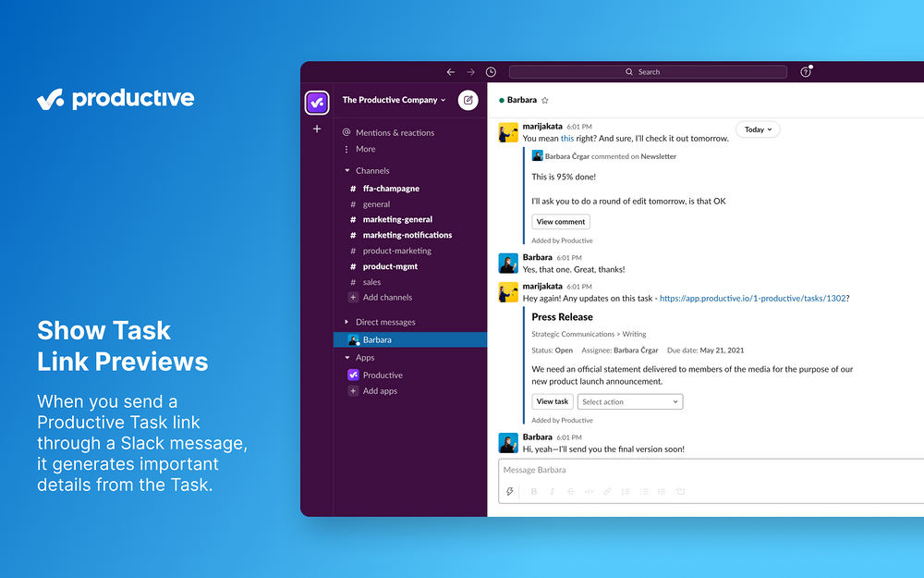Apply blockquote formatting in composer
The height and width of the screenshot is (578, 924).
coord(662,491)
